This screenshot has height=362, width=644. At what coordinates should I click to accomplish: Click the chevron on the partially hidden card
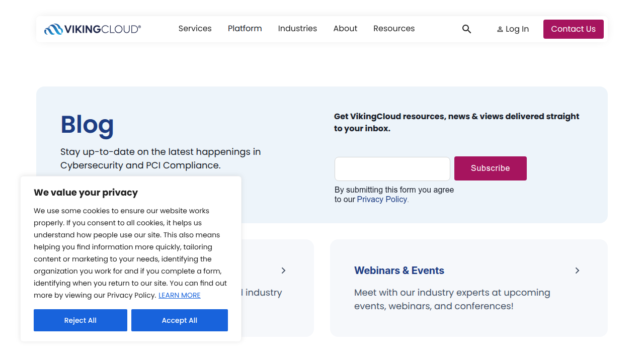(x=283, y=270)
